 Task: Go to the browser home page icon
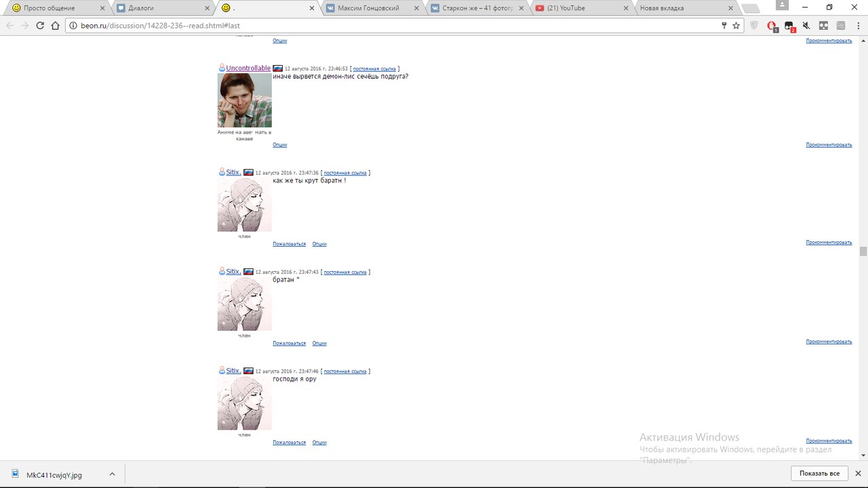point(56,26)
